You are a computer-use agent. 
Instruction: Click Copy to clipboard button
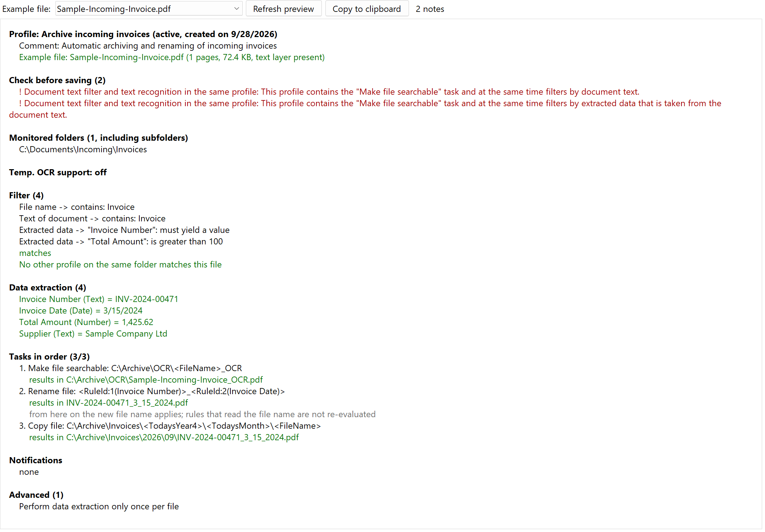click(x=366, y=9)
